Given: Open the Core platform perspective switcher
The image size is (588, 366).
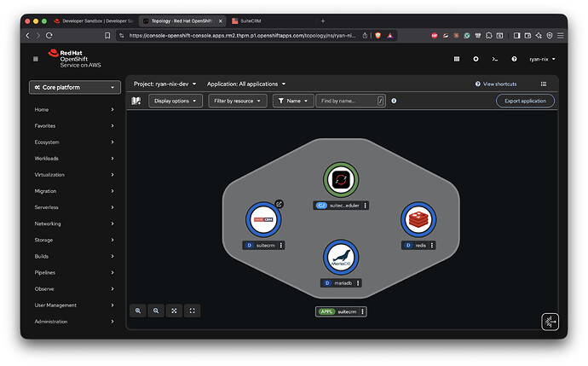Looking at the screenshot, I should 75,87.
